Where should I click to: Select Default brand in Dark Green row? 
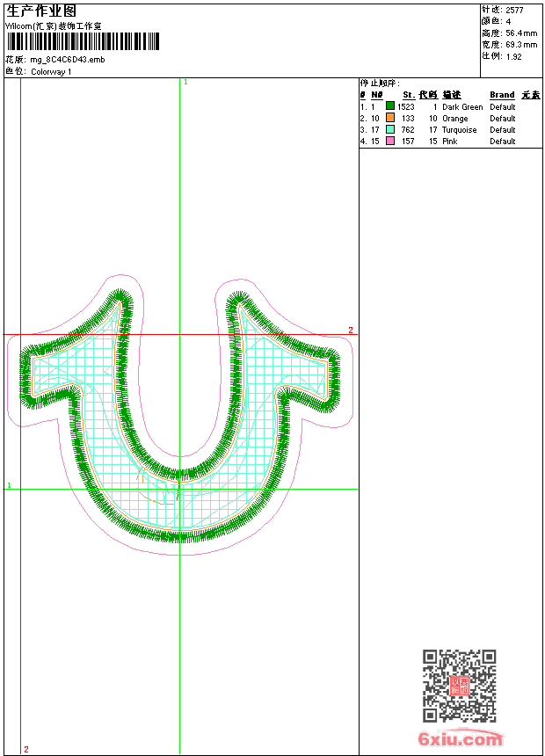503,107
